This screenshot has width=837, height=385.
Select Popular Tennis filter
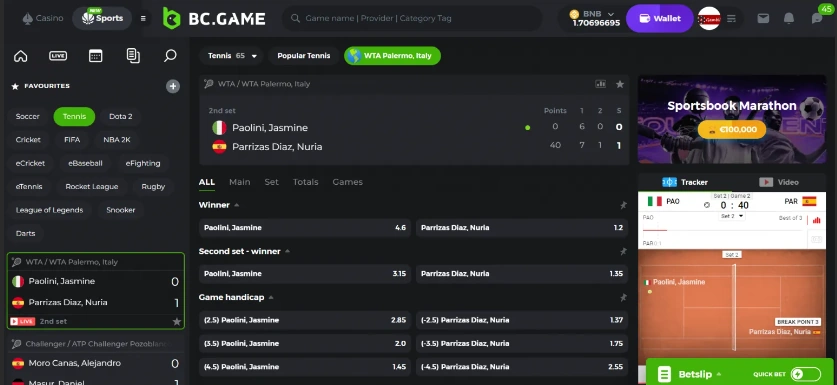(x=304, y=56)
